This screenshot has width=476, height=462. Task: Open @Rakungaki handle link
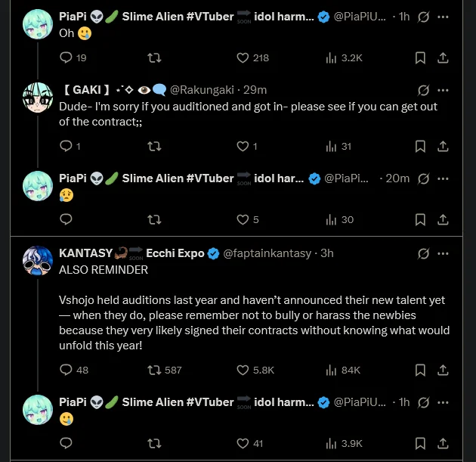coord(202,90)
